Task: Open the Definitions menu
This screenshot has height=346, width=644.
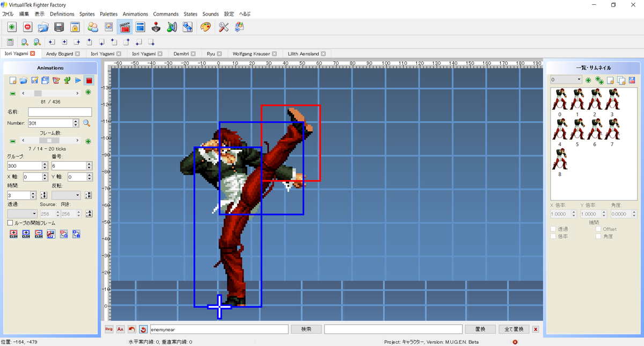Action: coord(62,14)
